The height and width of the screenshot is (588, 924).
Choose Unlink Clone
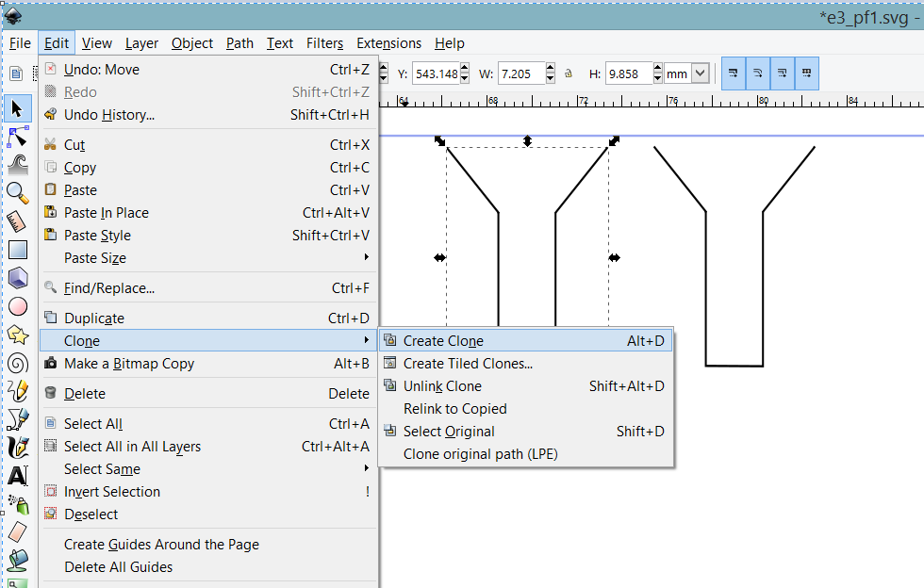(526, 386)
